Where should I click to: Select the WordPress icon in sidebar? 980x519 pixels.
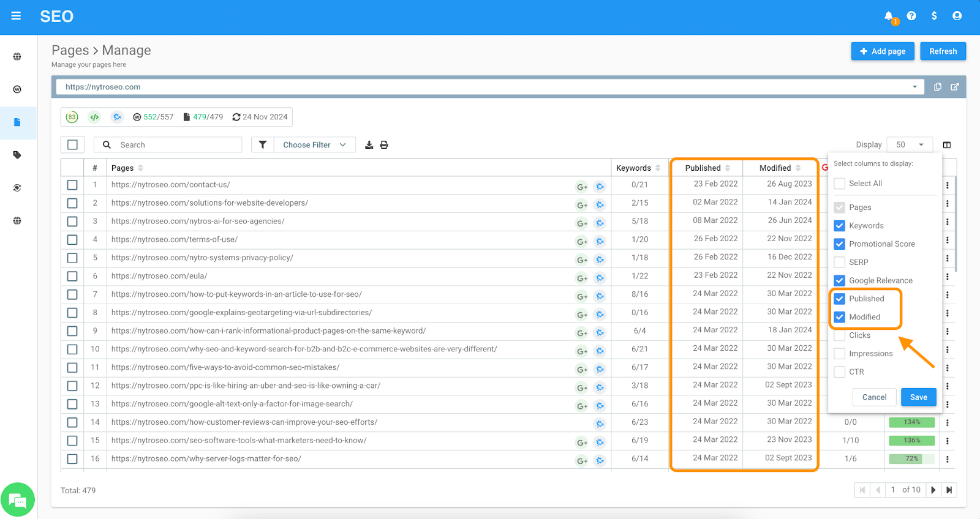pos(17,89)
